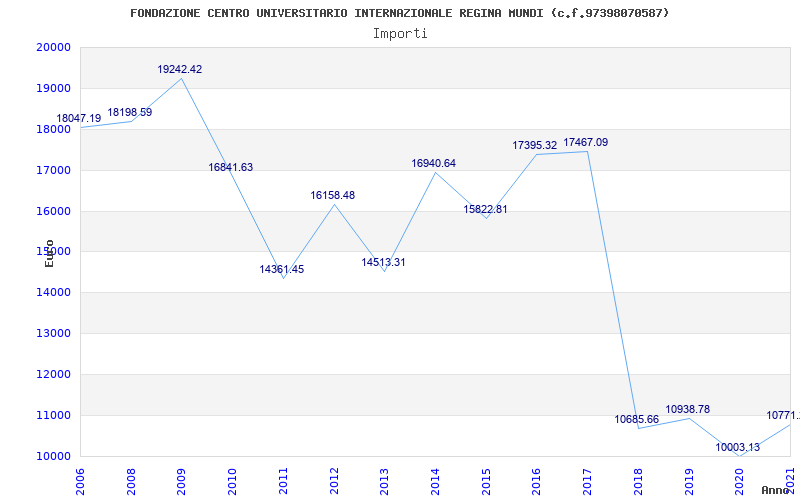Click the x-axis year 2011
The height and width of the screenshot is (500, 800).
pos(283,481)
